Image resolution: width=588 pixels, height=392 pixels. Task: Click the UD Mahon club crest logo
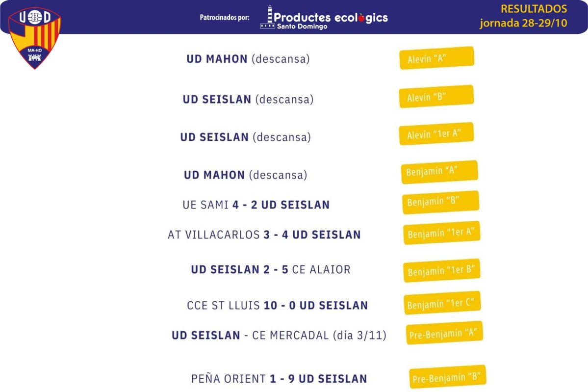click(34, 38)
